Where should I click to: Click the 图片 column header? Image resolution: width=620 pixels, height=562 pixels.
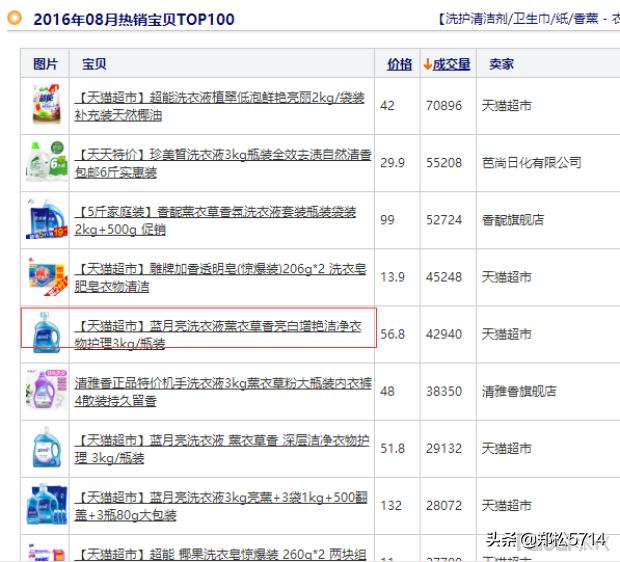coord(45,64)
